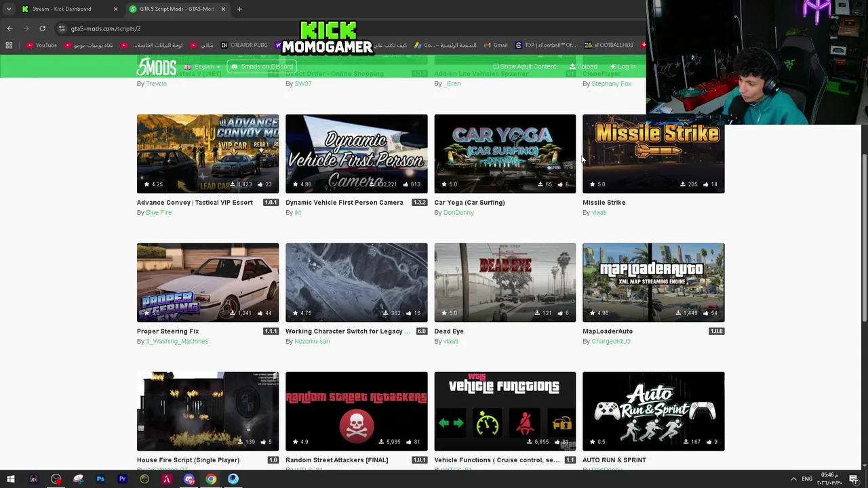Select the GTA 5 Script Mods tab
Image resolution: width=868 pixels, height=488 pixels.
[x=176, y=9]
